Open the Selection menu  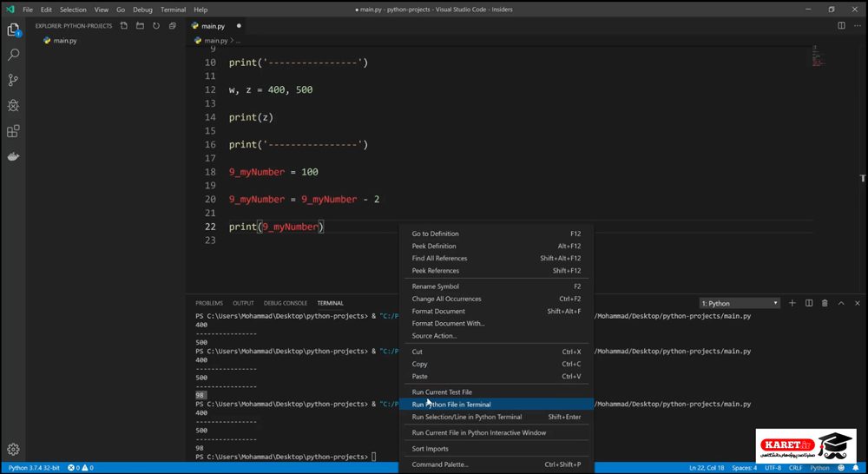[x=73, y=10]
